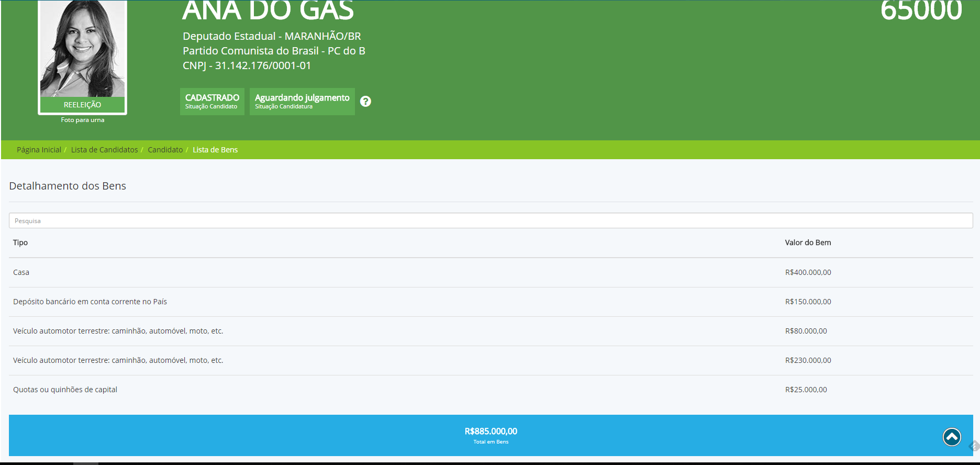Select the Lista de Bens breadcrumb
This screenshot has height=465, width=980.
point(215,150)
